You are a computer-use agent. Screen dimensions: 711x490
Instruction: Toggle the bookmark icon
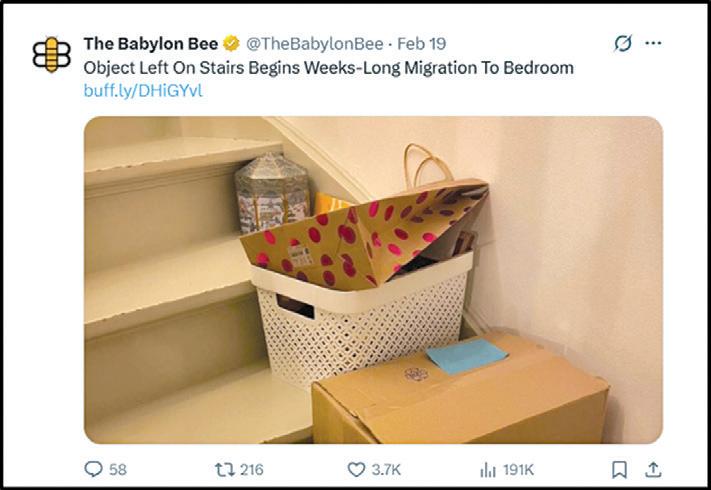pos(619,470)
